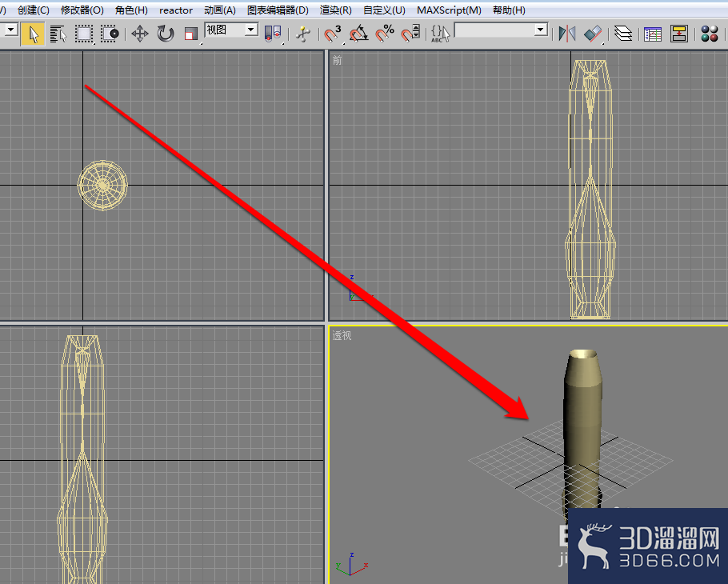The height and width of the screenshot is (584, 728).
Task: Open the 图表编辑器(D) menu
Action: [278, 10]
